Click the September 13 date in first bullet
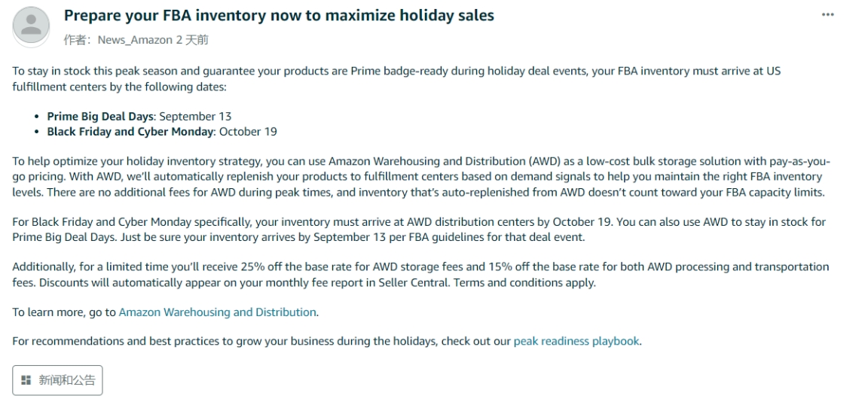 click(195, 116)
